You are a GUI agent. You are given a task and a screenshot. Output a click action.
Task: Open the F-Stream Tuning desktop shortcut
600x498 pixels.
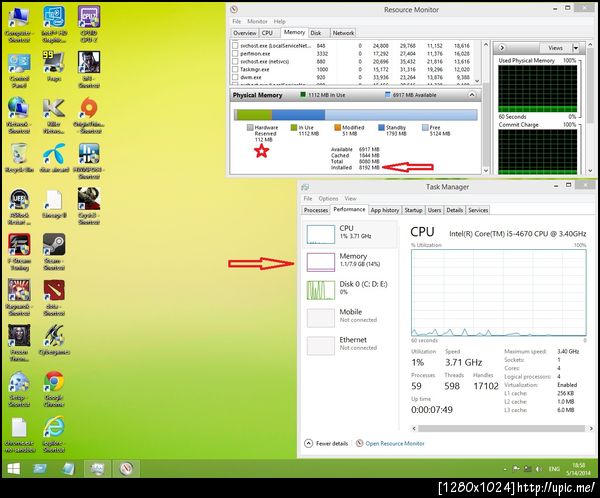(x=19, y=252)
